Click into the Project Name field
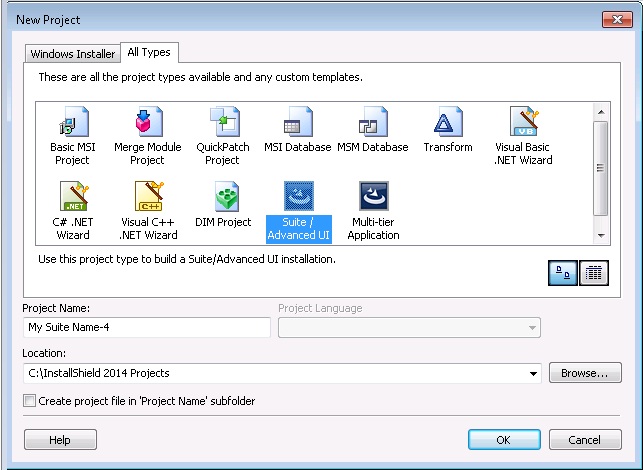This screenshot has width=643, height=470. (x=146, y=328)
